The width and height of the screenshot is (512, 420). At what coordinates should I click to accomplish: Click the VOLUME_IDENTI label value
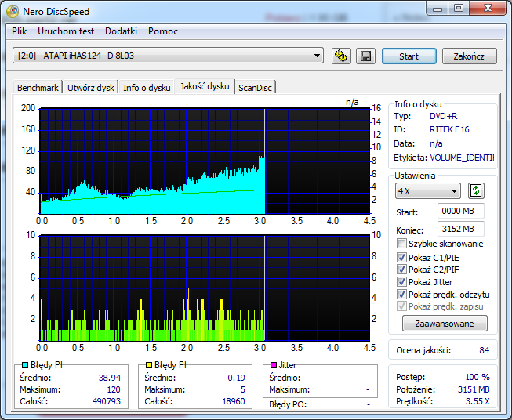point(462,157)
